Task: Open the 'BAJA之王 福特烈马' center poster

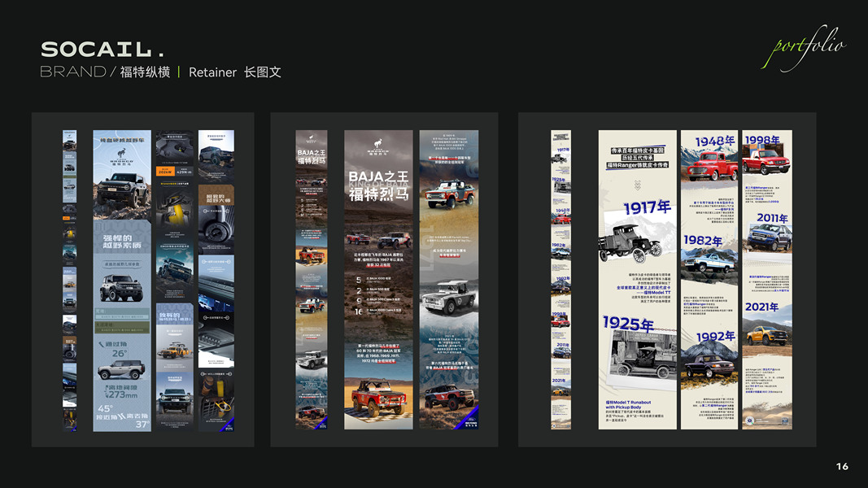Action: tap(378, 280)
